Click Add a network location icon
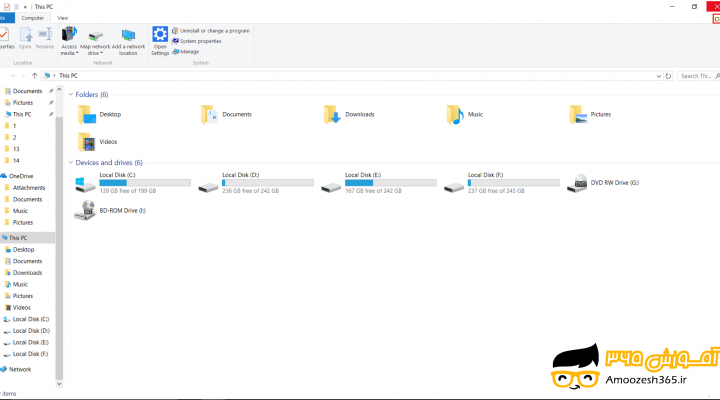This screenshot has width=720, height=400. (128, 35)
